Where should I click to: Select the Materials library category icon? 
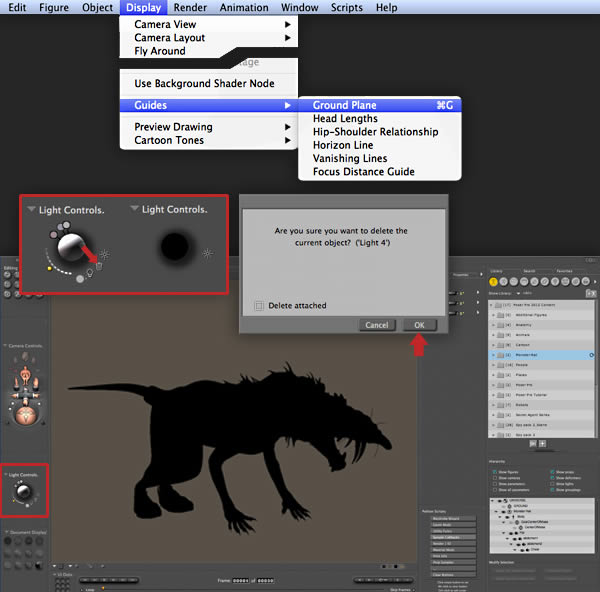coord(576,282)
